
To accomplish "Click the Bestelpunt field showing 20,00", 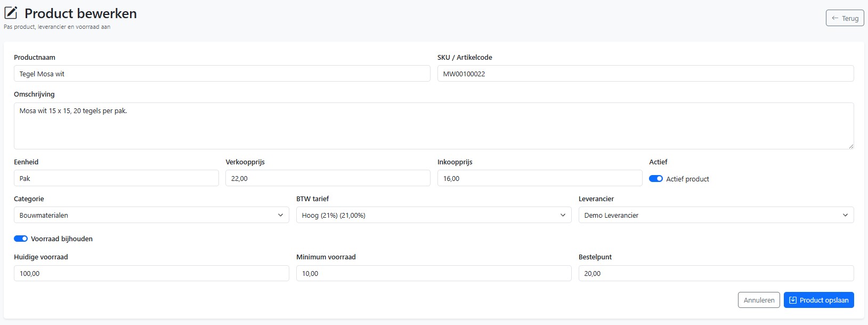I will coord(716,273).
